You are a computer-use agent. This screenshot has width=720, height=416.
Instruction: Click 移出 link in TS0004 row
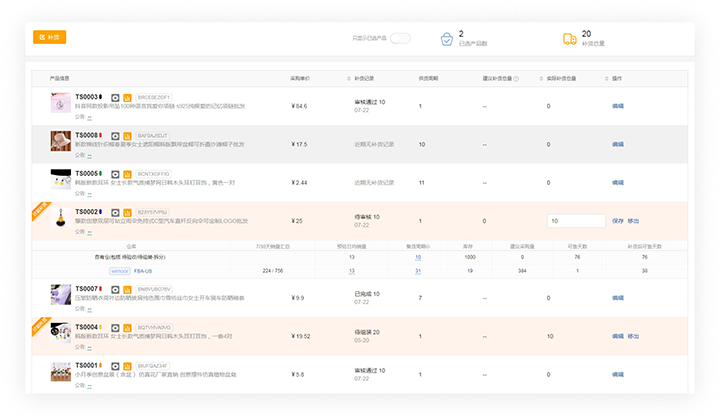click(x=633, y=336)
